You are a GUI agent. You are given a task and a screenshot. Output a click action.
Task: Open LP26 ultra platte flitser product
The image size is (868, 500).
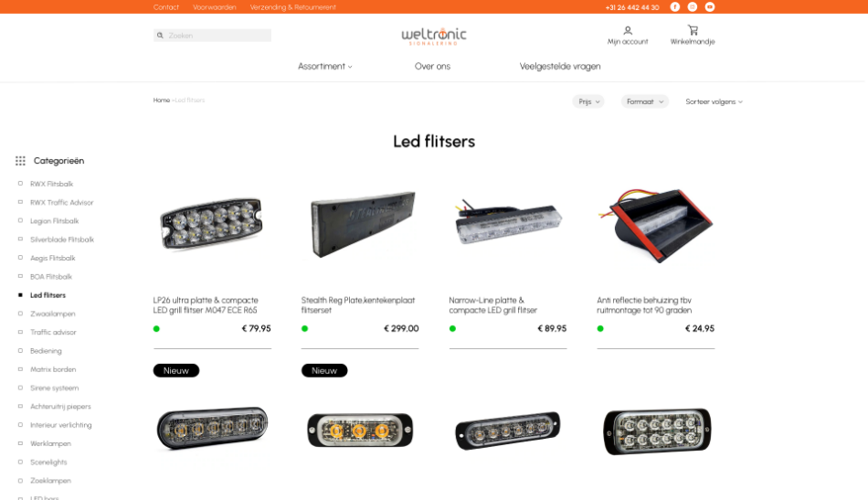pos(206,305)
